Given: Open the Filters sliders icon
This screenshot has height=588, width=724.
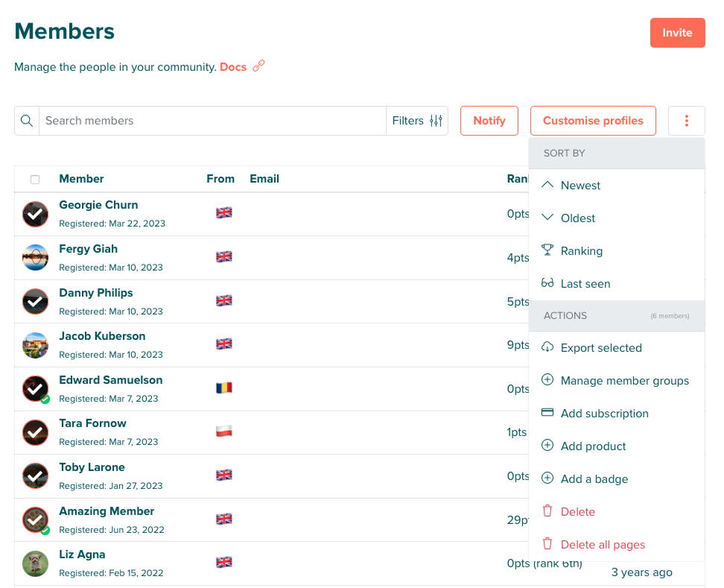Looking at the screenshot, I should 436,121.
